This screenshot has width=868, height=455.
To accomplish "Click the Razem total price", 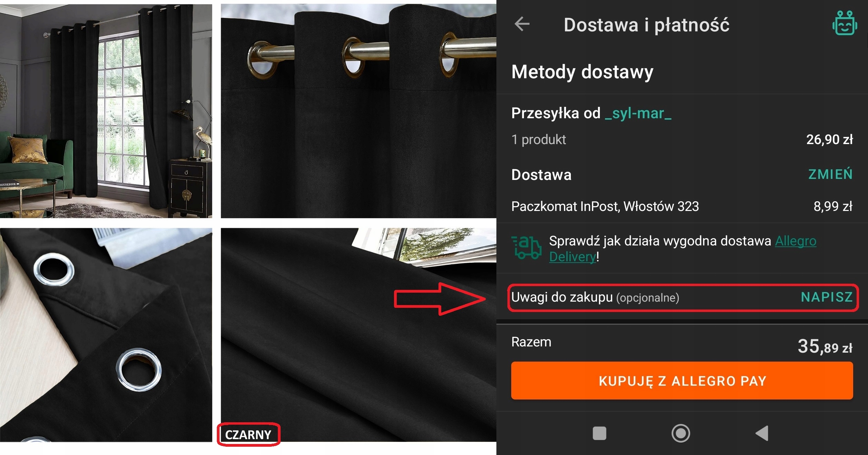I will tap(825, 346).
